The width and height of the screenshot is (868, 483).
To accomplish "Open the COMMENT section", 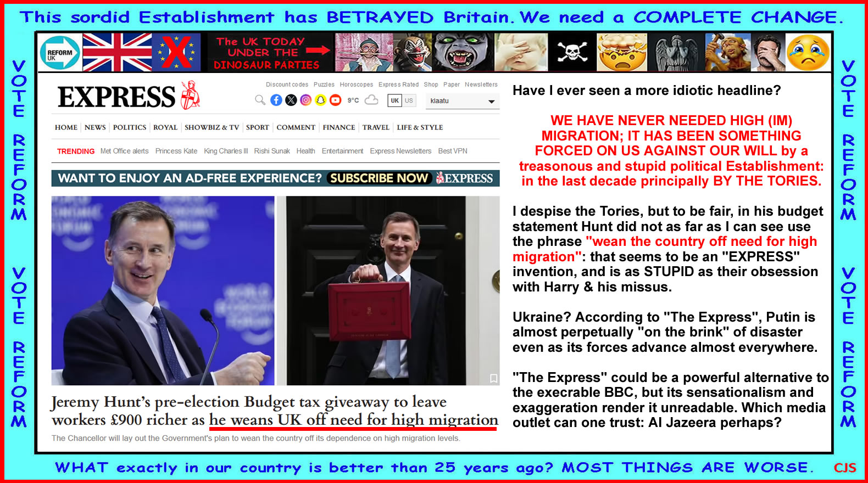I will click(x=296, y=127).
